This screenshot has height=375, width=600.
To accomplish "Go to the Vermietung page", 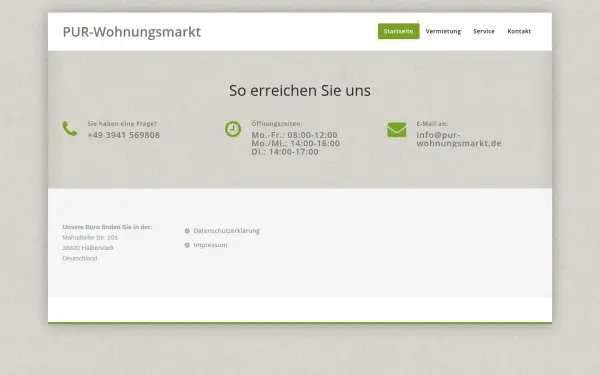I will (443, 31).
